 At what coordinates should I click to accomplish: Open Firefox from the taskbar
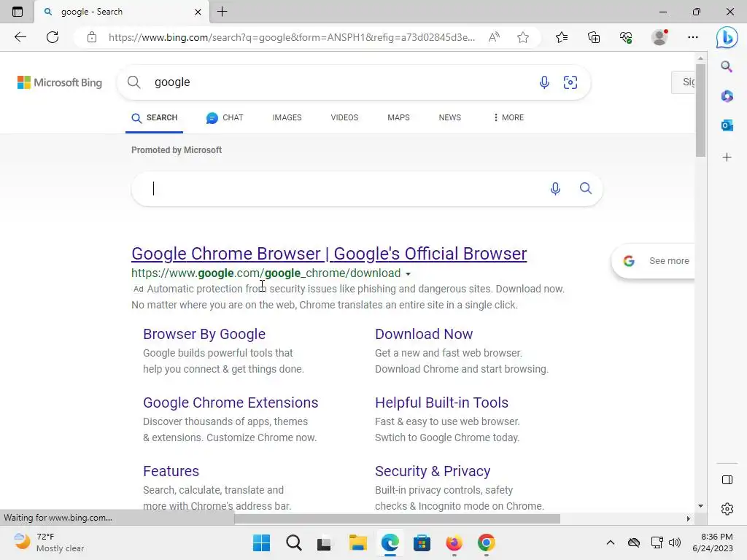click(x=454, y=542)
